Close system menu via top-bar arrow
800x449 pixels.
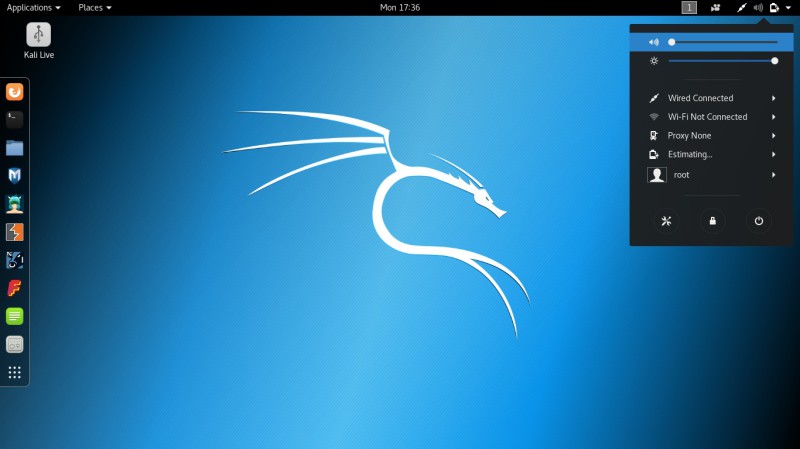788,8
